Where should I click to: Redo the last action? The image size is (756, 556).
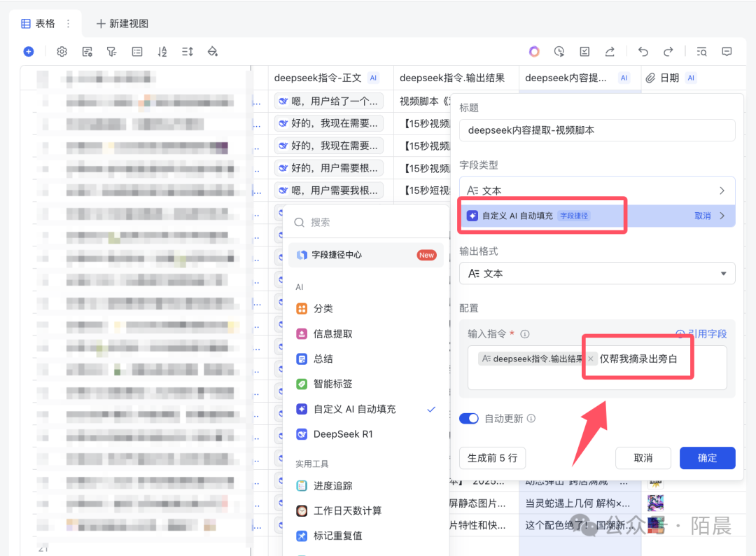click(x=668, y=52)
